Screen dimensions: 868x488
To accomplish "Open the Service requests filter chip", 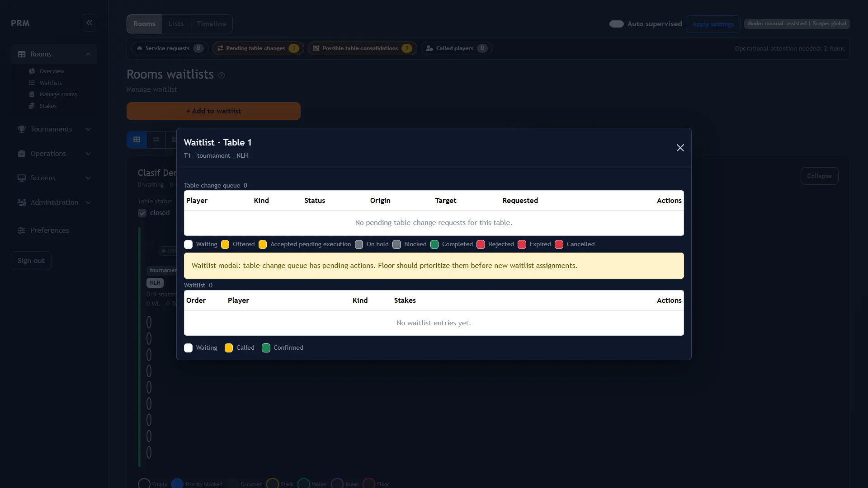I will (x=170, y=48).
